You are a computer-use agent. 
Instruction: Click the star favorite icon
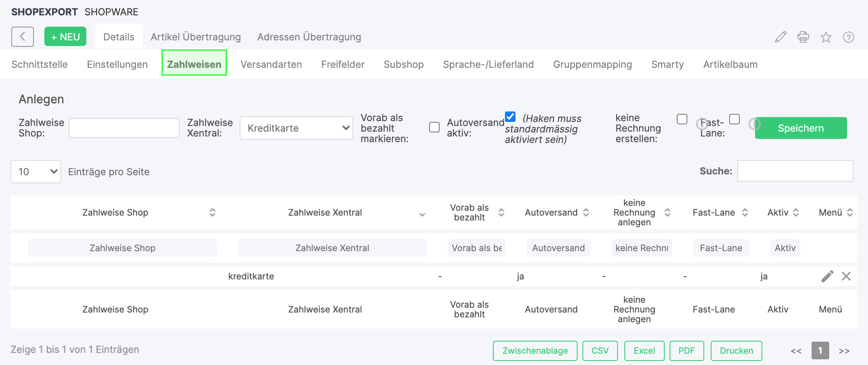tap(826, 37)
